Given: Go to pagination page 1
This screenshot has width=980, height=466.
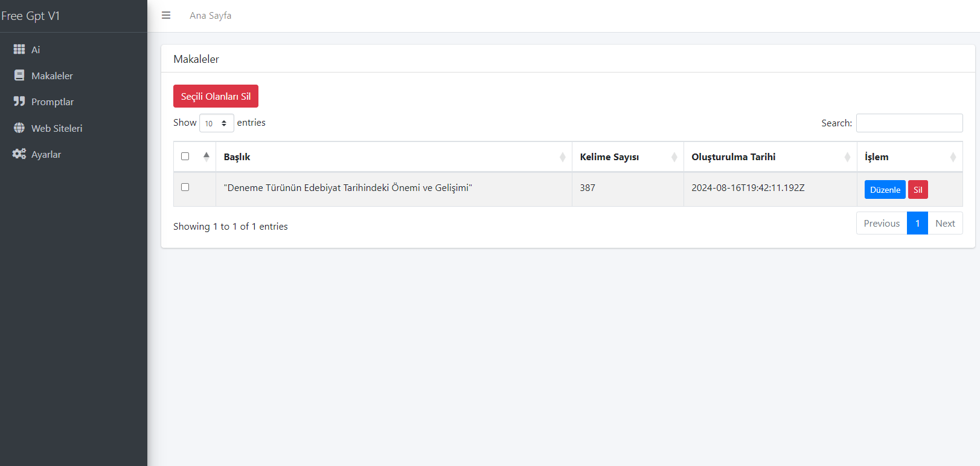Looking at the screenshot, I should click(x=917, y=223).
